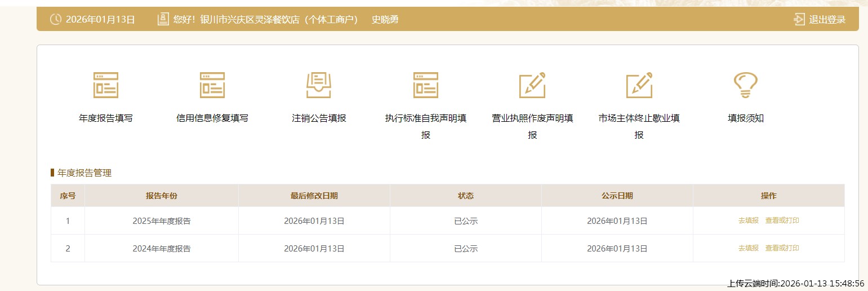Image resolution: width=868 pixels, height=291 pixels.
Task: Select the 2025年年度报告 table cell
Action: point(162,221)
